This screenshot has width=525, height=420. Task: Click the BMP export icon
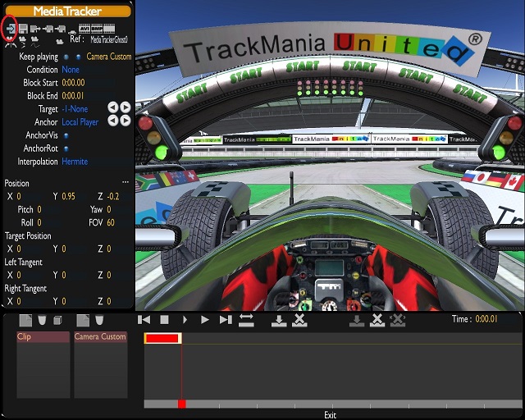97,29
